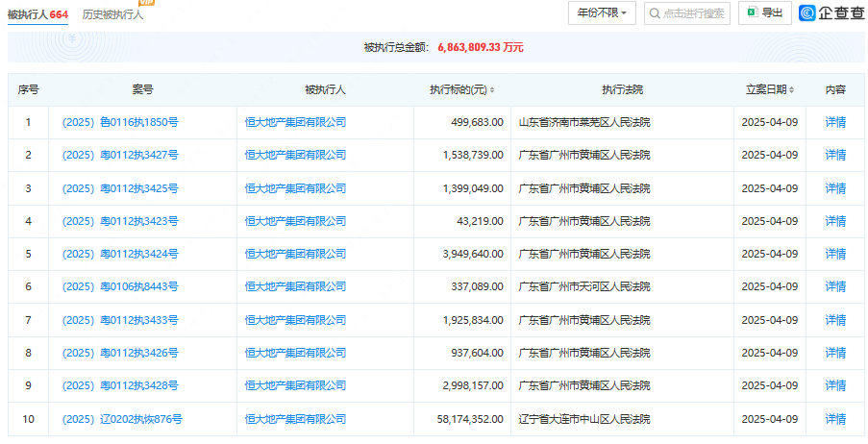This screenshot has width=868, height=444.
Task: Click the search magnifier icon
Action: 655,13
